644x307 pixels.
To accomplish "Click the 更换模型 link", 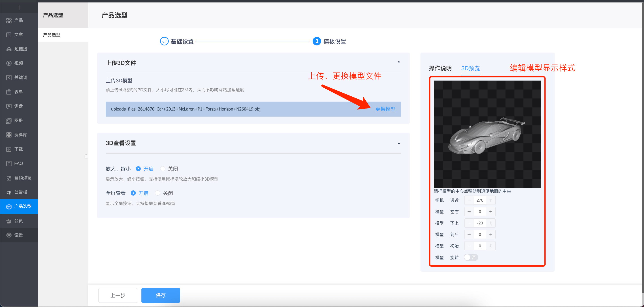I will 385,109.
